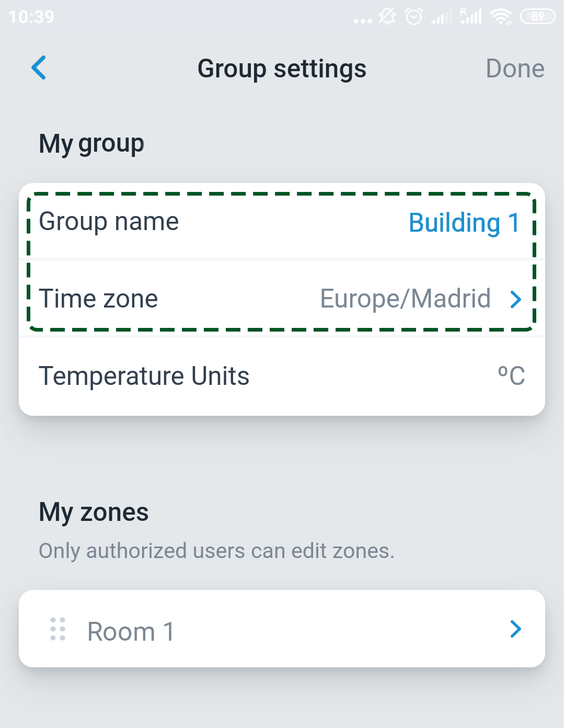Grab the Room 1 drag handle icon
The width and height of the screenshot is (565, 728).
pos(57,629)
